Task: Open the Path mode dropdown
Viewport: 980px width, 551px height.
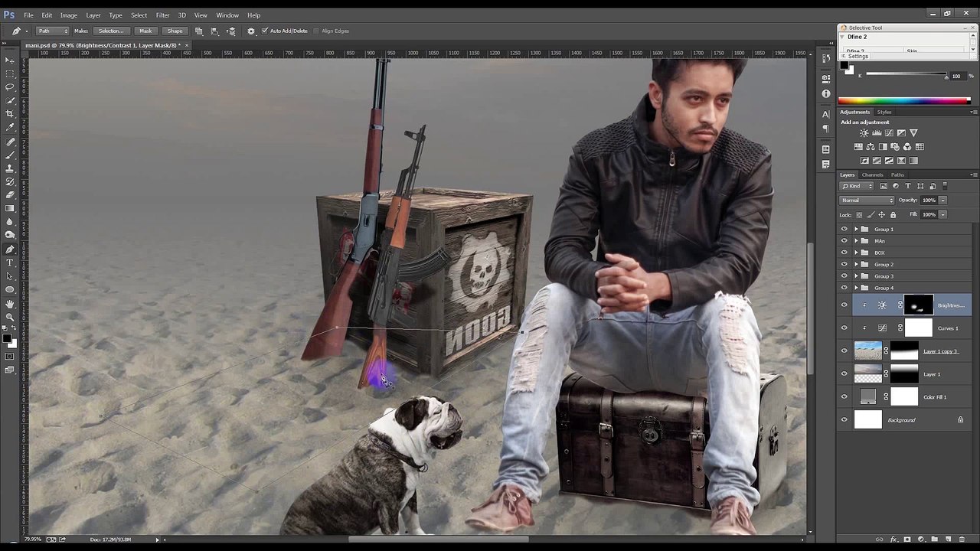Action: [52, 31]
